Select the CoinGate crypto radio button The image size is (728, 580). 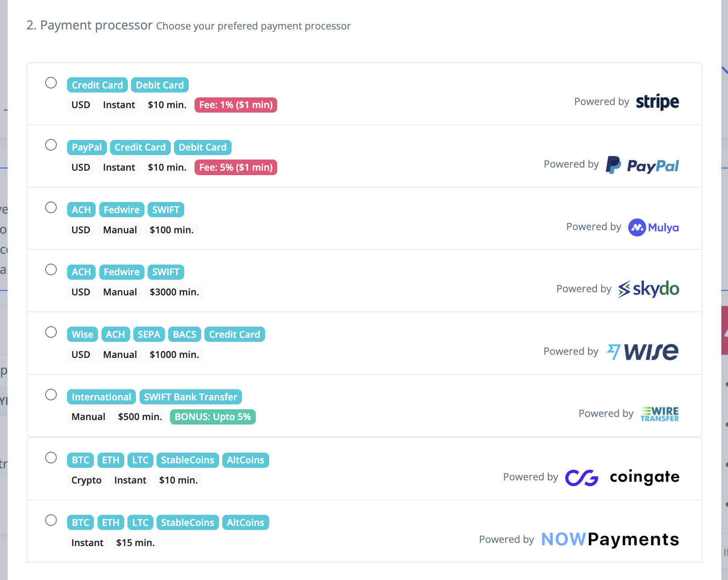(x=51, y=458)
